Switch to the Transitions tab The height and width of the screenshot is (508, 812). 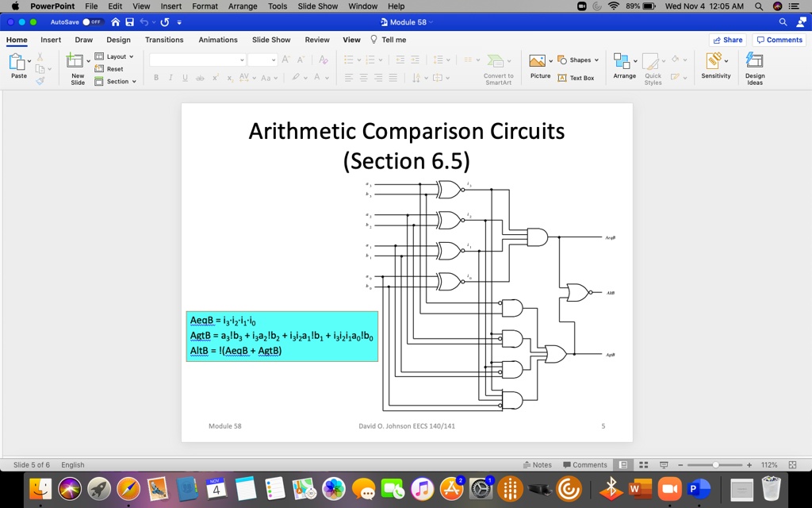coord(164,40)
